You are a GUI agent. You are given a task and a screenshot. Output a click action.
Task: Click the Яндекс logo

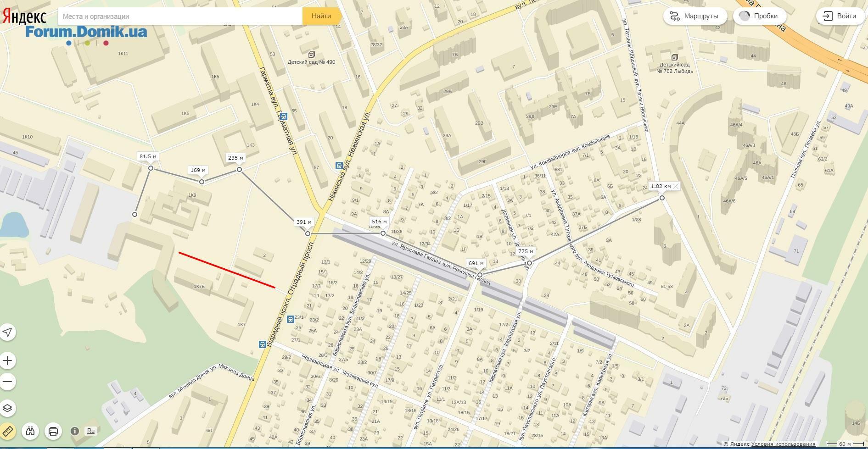[24, 17]
